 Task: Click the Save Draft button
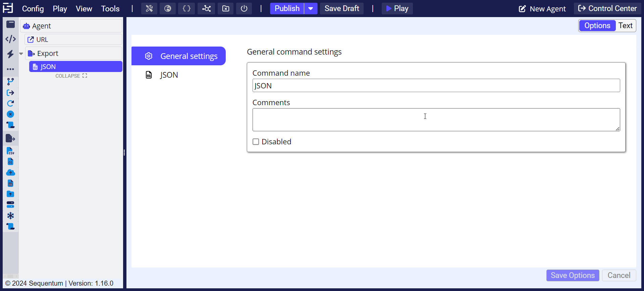pos(342,9)
